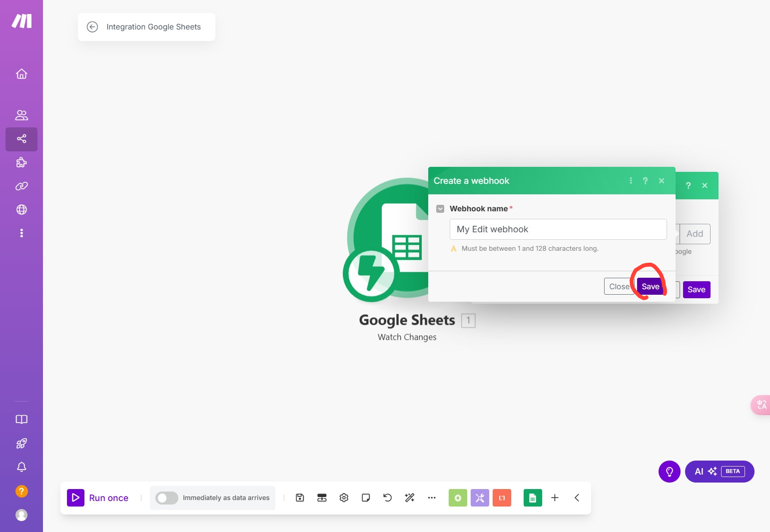Open the Create a webhook options menu
The image size is (770, 532).
point(631,181)
